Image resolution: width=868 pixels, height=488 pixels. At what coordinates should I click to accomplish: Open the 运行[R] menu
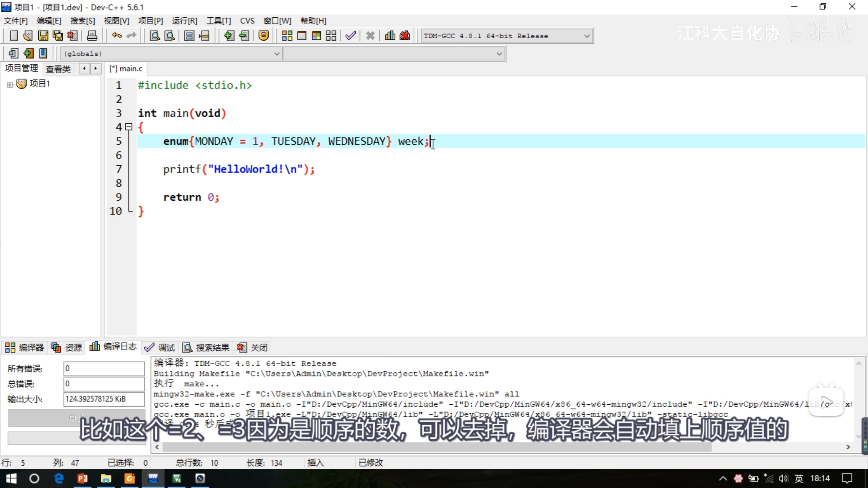184,21
